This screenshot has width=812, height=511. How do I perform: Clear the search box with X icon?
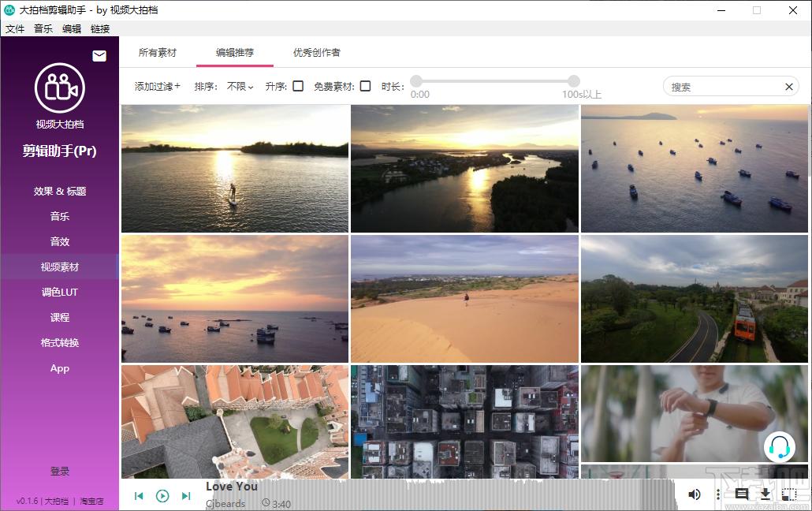pyautogui.click(x=788, y=87)
